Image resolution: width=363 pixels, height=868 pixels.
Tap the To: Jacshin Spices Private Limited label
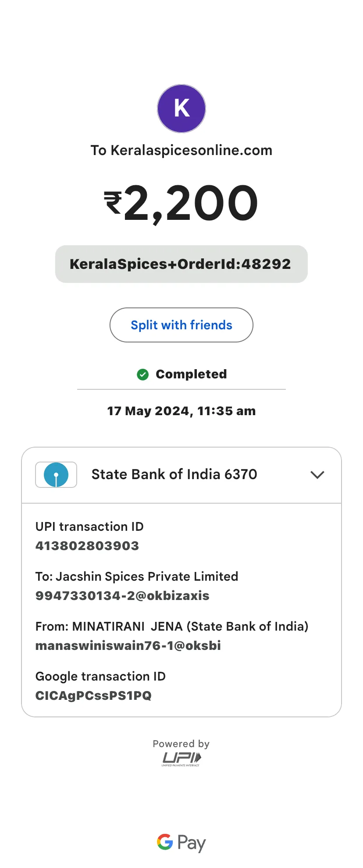click(137, 576)
